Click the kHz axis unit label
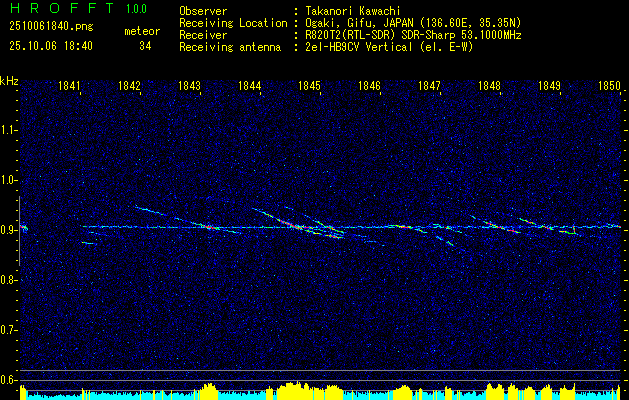Viewport: 629px width, 400px height. coord(9,81)
